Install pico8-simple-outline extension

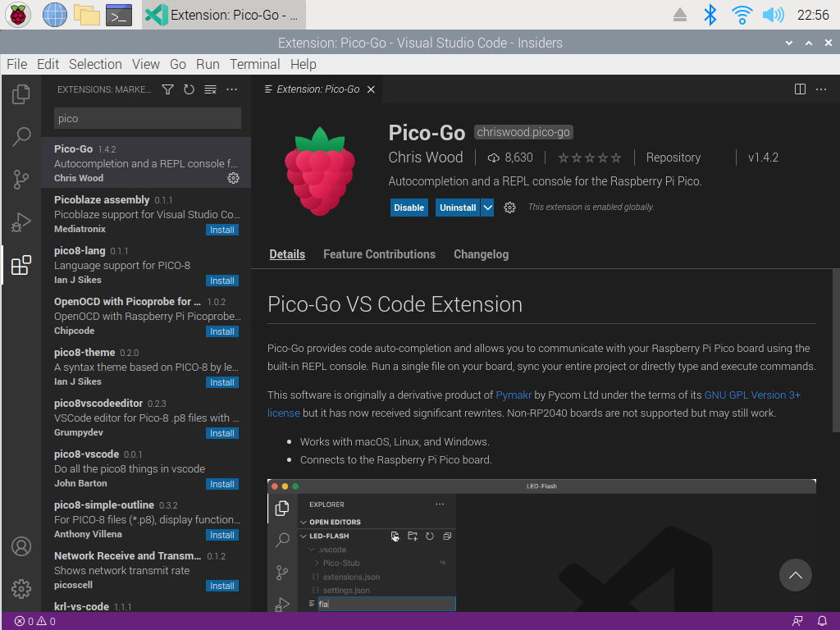point(221,535)
